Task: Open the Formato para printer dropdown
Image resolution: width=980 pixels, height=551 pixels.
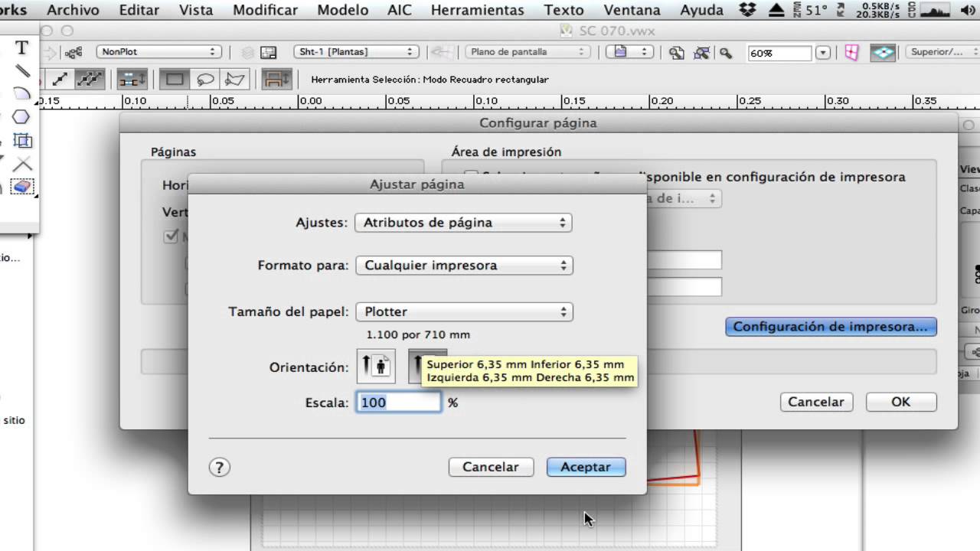Action: (463, 266)
